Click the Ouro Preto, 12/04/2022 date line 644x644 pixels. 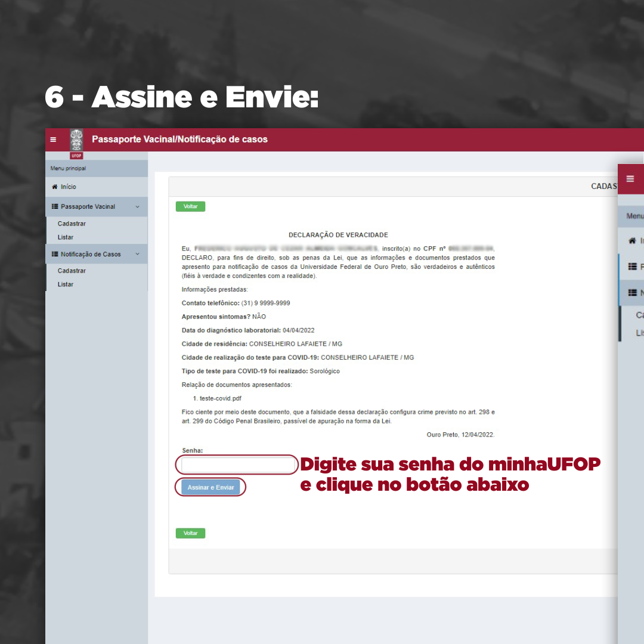click(461, 435)
